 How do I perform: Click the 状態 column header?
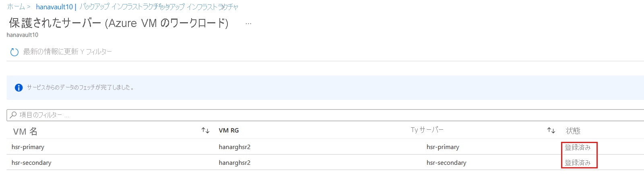pos(573,131)
